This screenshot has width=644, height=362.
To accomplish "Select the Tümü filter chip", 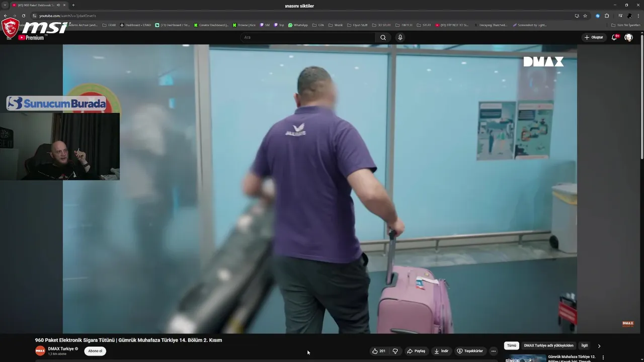I will pyautogui.click(x=512, y=345).
